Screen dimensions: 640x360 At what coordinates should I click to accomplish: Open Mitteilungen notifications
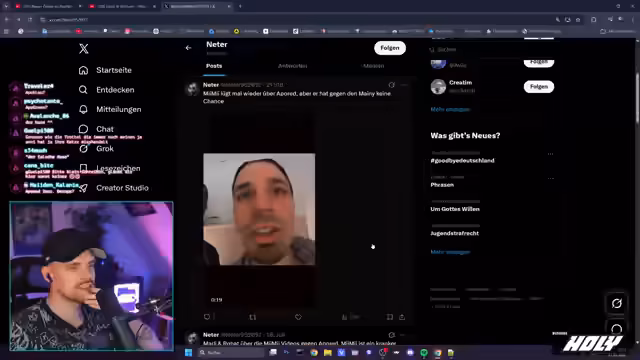(110, 109)
